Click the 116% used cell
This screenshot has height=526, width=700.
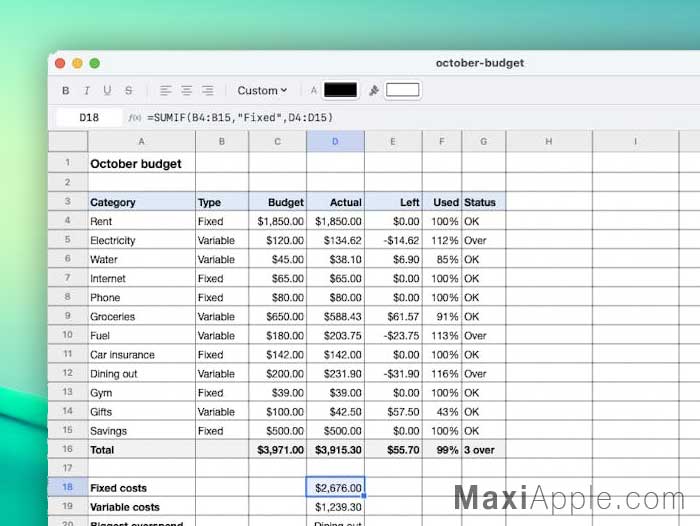point(442,374)
